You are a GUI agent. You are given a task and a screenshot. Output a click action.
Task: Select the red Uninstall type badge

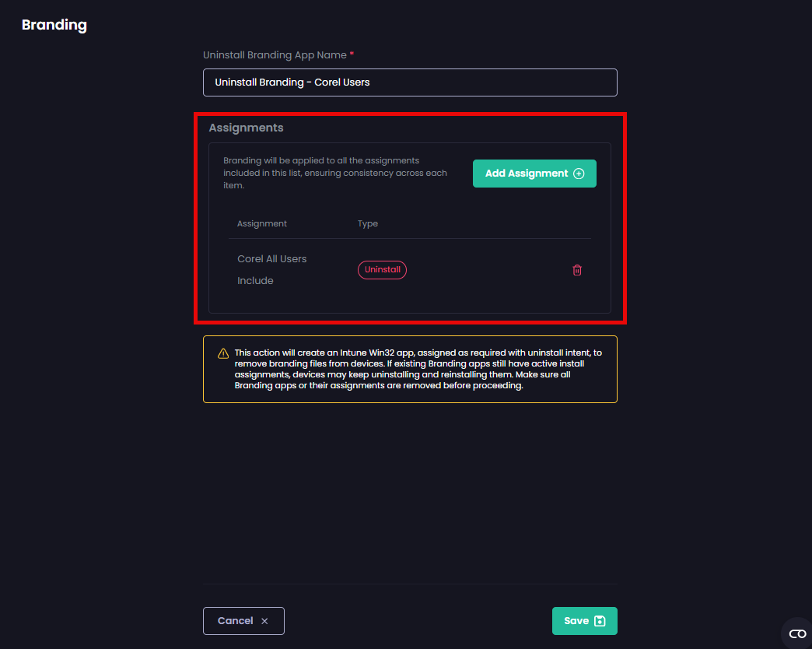coord(382,270)
